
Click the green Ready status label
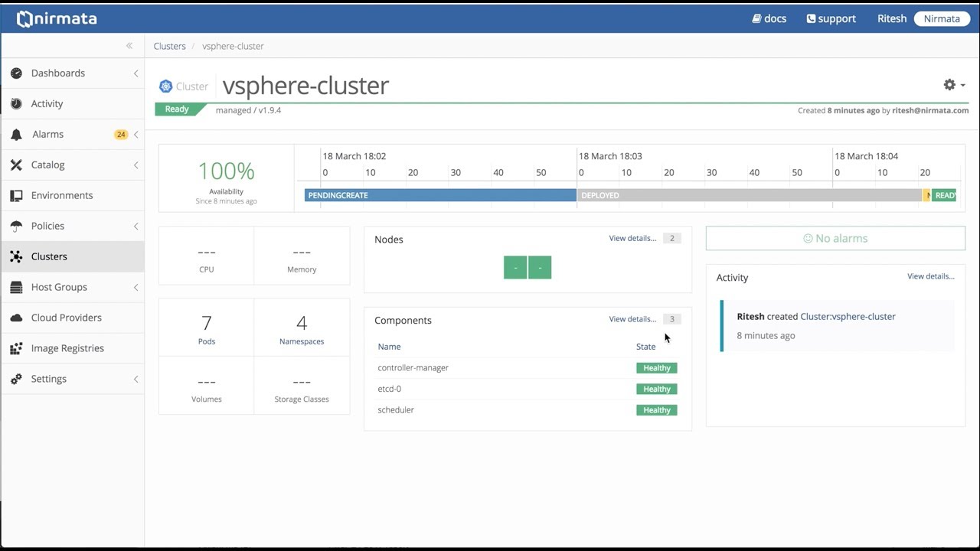(x=177, y=109)
